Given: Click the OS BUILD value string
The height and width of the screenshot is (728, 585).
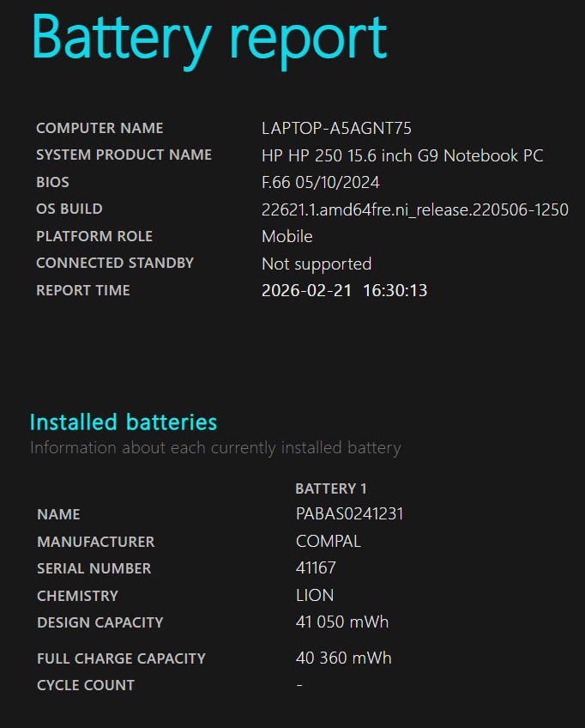Looking at the screenshot, I should click(414, 209).
